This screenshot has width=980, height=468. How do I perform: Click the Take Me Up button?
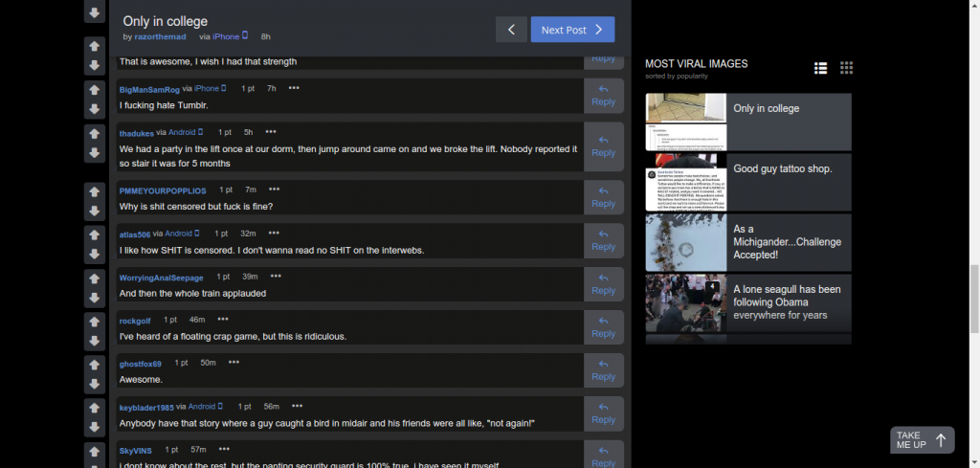[x=923, y=440]
